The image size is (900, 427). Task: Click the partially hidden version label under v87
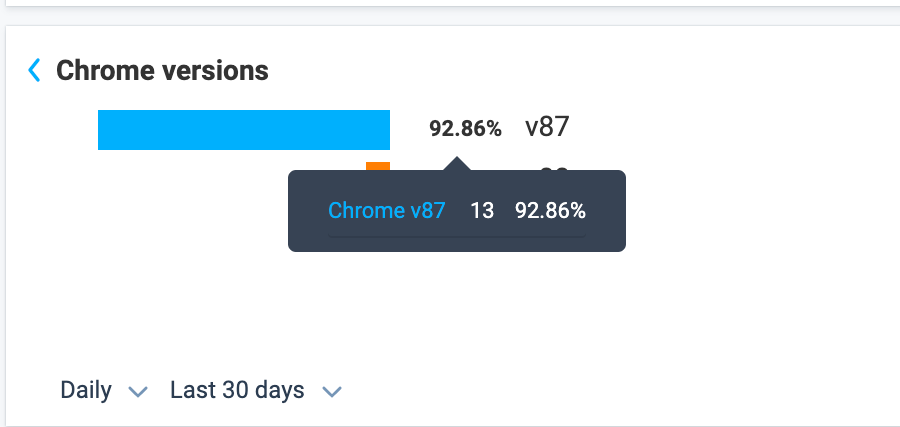pyautogui.click(x=554, y=169)
